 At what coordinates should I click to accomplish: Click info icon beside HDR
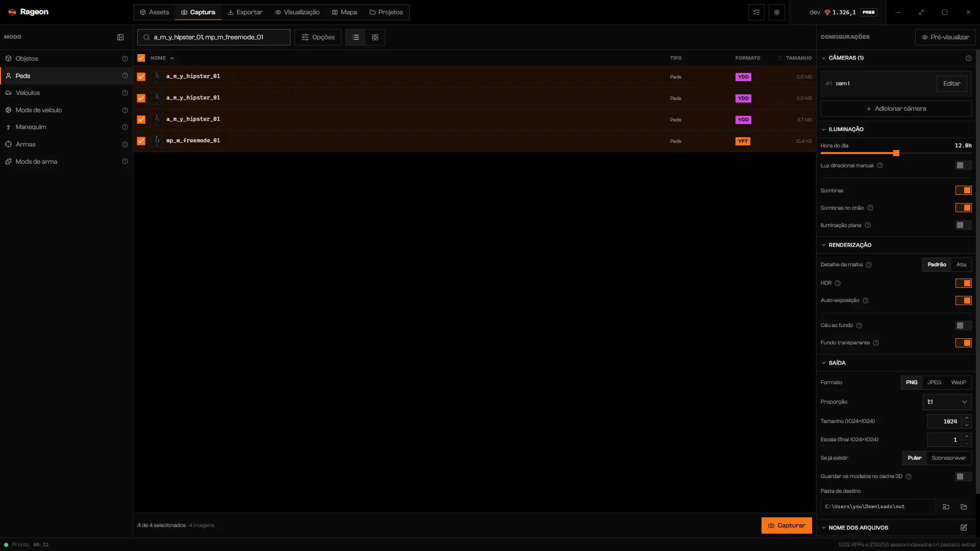click(x=838, y=283)
